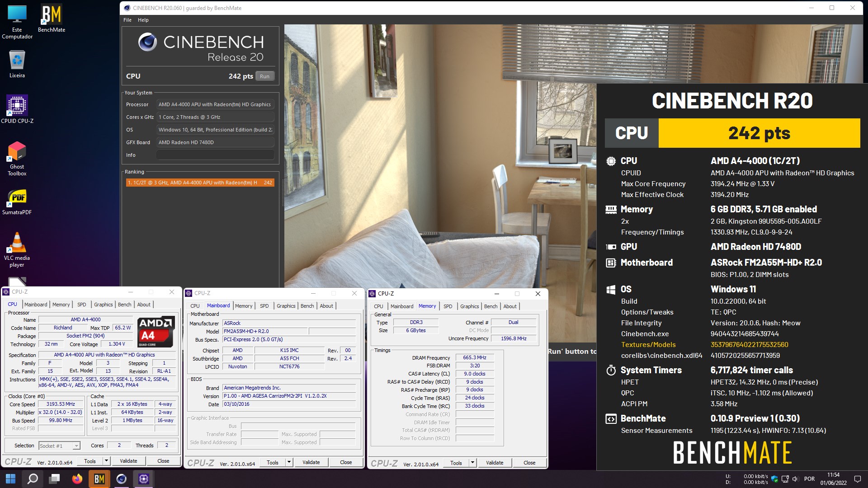
Task: Switch to Cinebench in the taskbar
Action: coord(122,479)
